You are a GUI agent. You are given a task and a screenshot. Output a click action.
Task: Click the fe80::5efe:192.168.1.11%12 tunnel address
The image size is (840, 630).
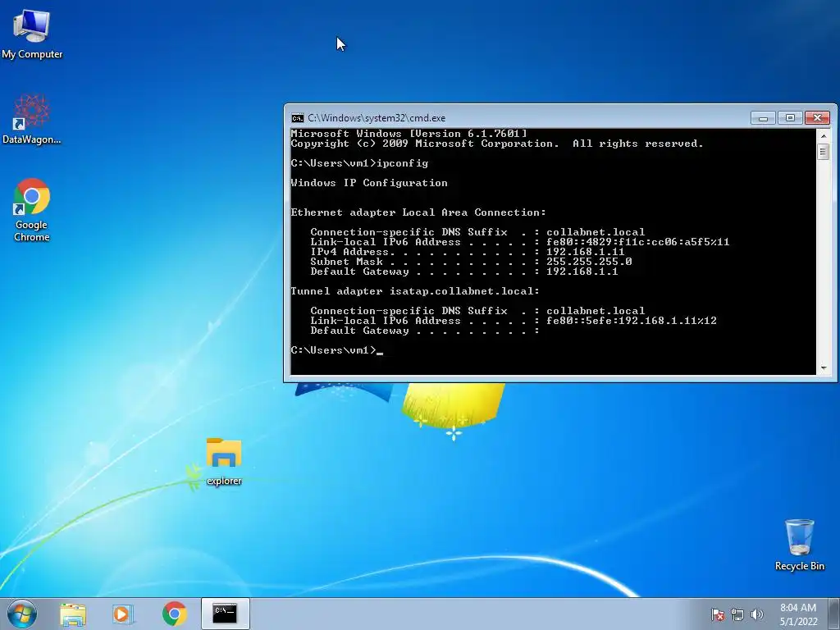point(631,321)
